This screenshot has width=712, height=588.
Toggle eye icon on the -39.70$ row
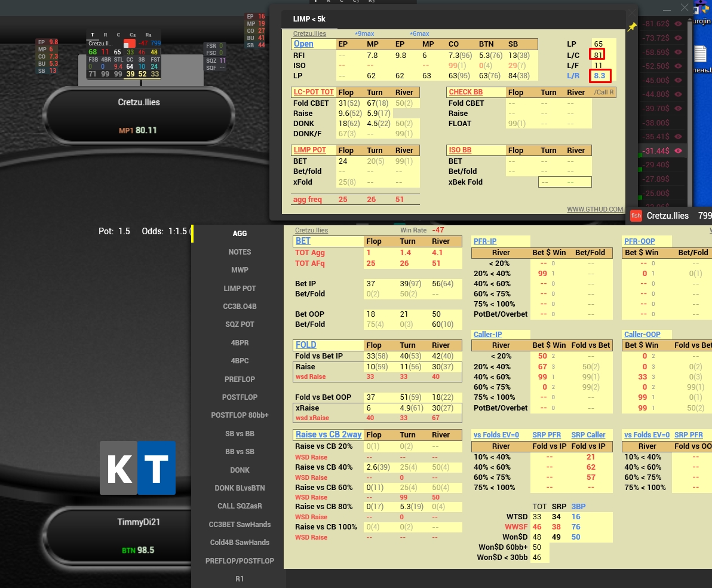tap(678, 108)
